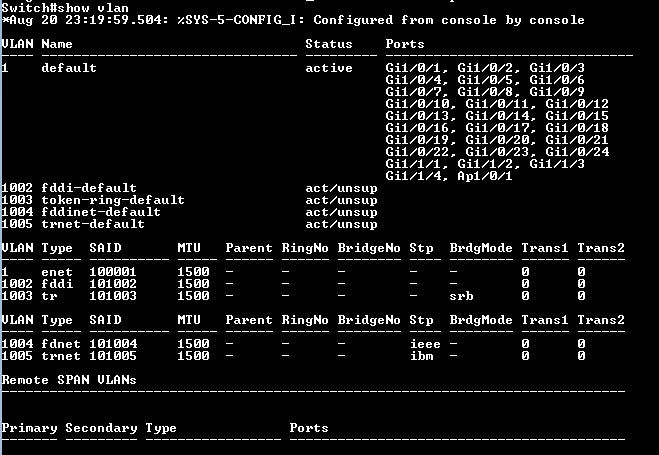Click SAID value 101003

pyautogui.click(x=113, y=296)
